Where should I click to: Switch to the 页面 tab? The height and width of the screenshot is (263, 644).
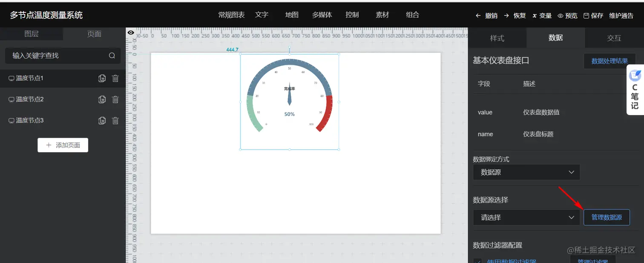(x=94, y=34)
